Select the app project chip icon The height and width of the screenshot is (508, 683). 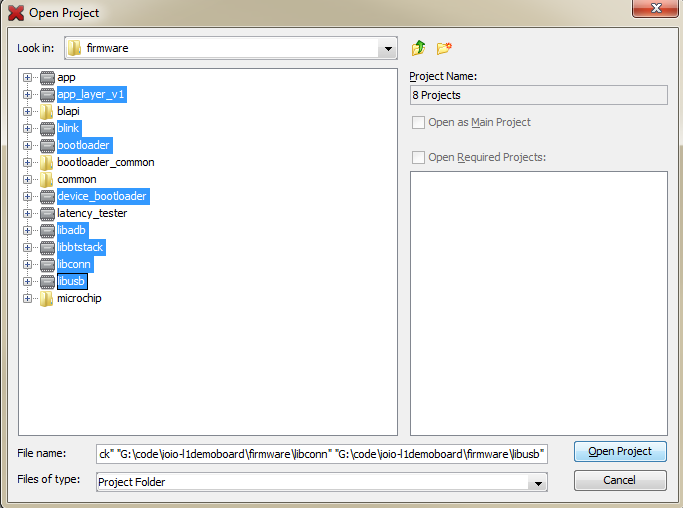tap(47, 77)
